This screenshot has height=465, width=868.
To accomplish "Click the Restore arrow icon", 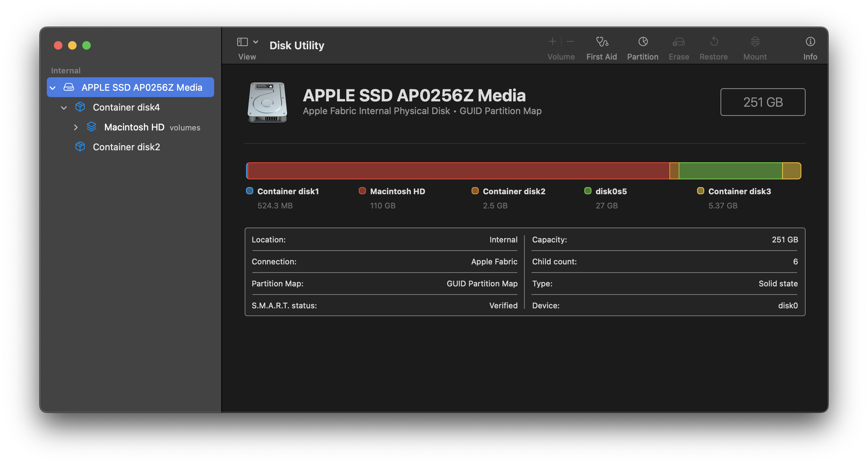I will click(x=713, y=42).
